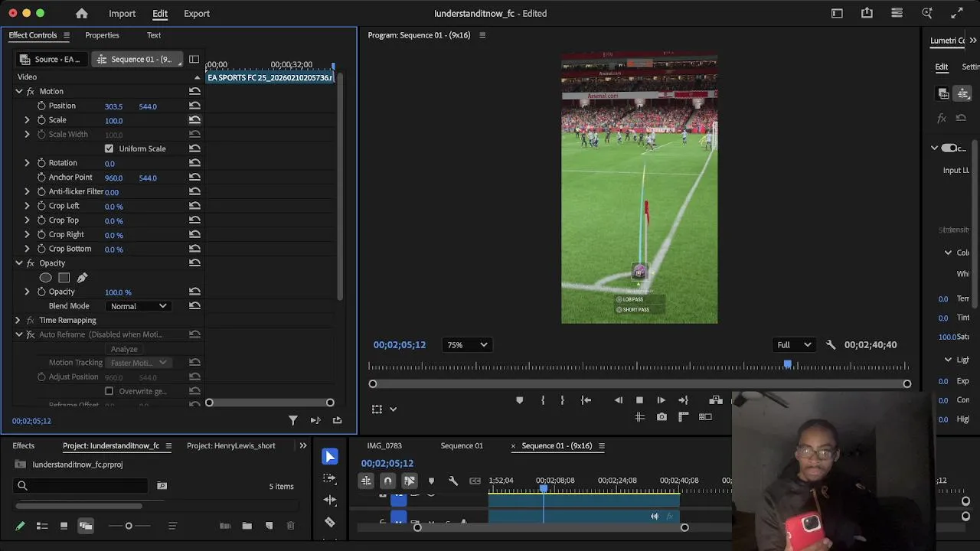The image size is (980, 551).
Task: Filter properties in Effect Controls funnel icon
Action: coord(292,420)
